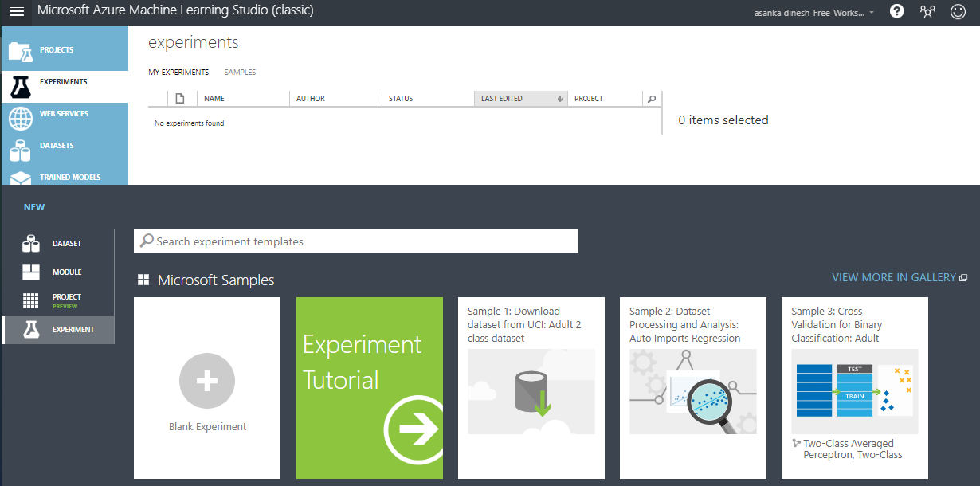The height and width of the screenshot is (486, 980).
Task: Sort by the Last Edited column
Action: 519,99
